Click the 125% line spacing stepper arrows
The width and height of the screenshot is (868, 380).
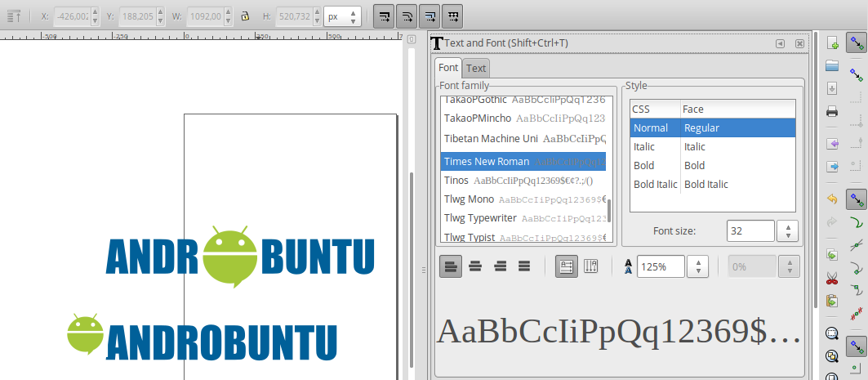pyautogui.click(x=698, y=266)
